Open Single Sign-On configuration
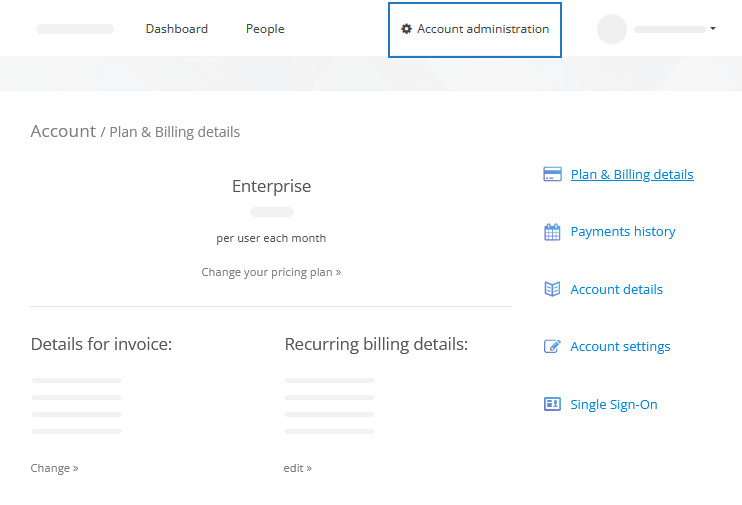Screen dimensions: 742x505 [x=614, y=404]
